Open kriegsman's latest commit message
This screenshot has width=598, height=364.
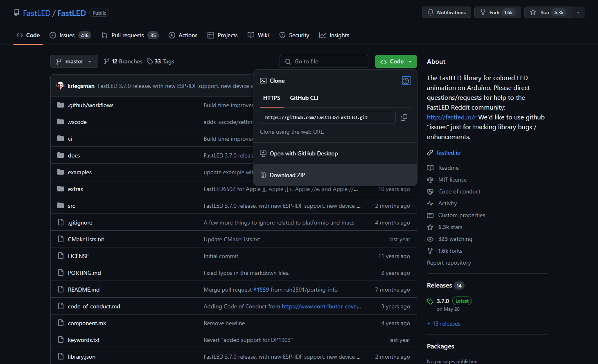coord(175,86)
